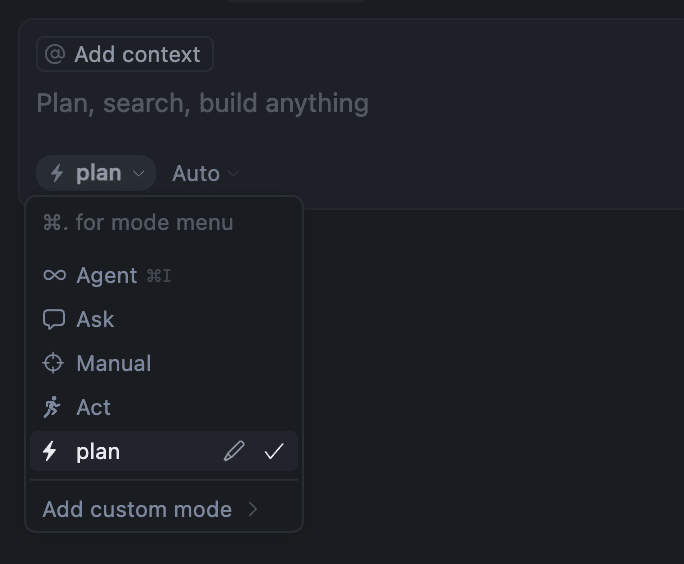Open the plan mode dropdown chevron

pos(139,174)
